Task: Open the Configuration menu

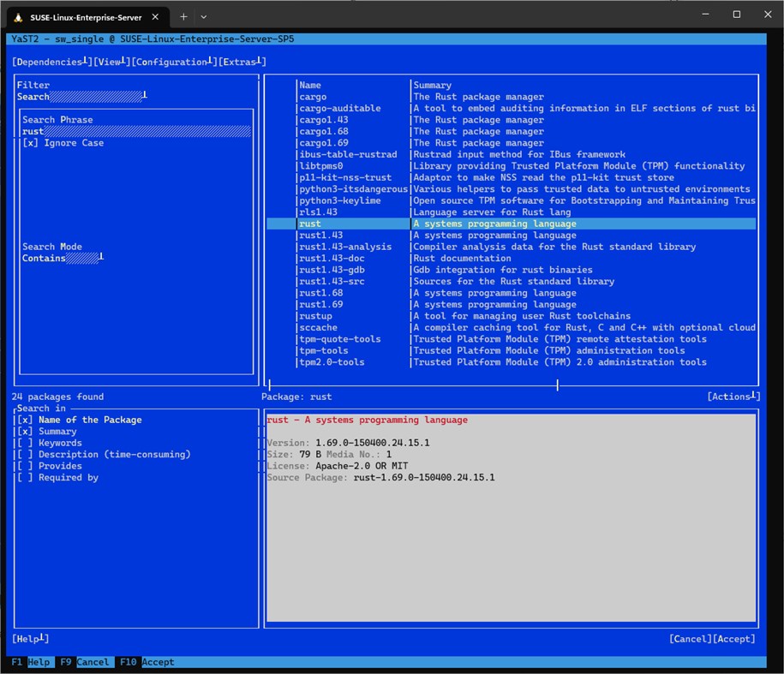Action: (174, 62)
